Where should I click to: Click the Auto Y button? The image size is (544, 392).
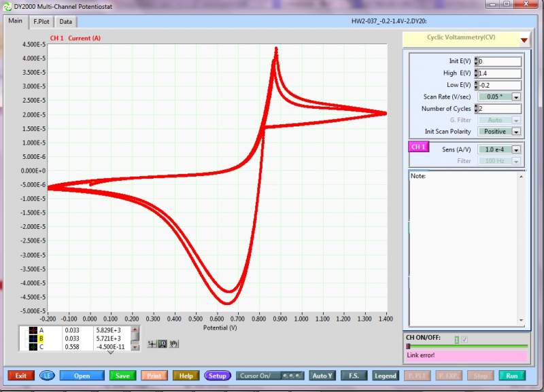pyautogui.click(x=322, y=376)
